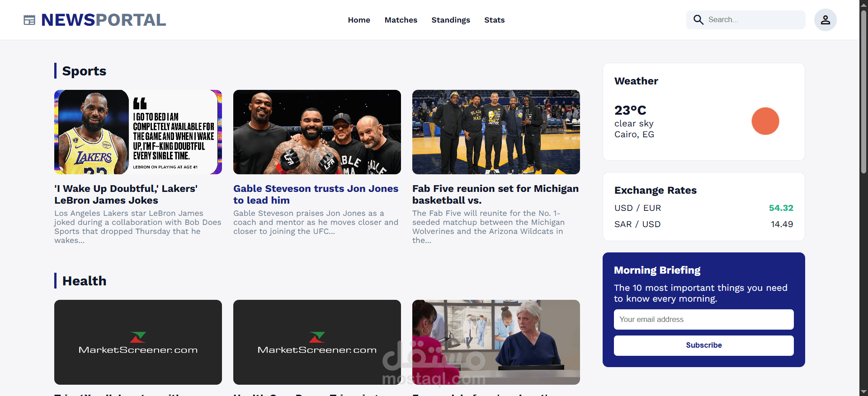
Task: Click the NewsPortal newspaper logo icon
Action: 29,20
